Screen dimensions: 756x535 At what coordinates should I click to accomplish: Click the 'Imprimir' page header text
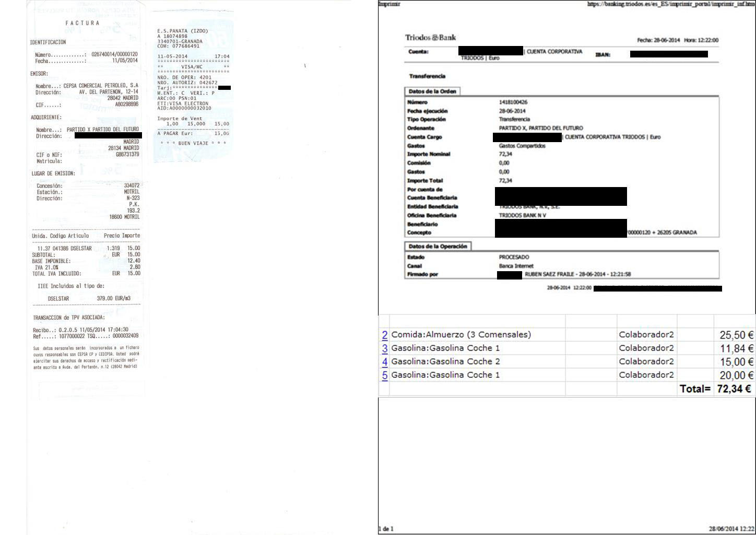tap(389, 4)
